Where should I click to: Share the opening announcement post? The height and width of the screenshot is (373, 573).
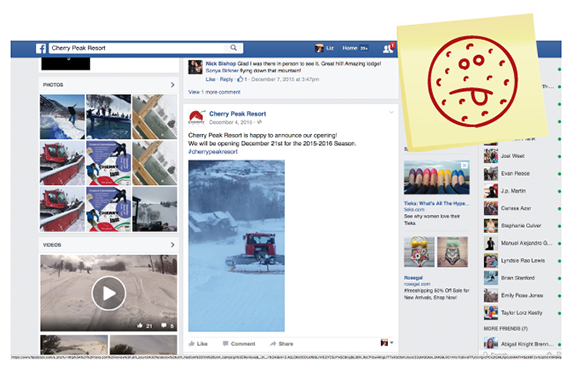tap(281, 344)
